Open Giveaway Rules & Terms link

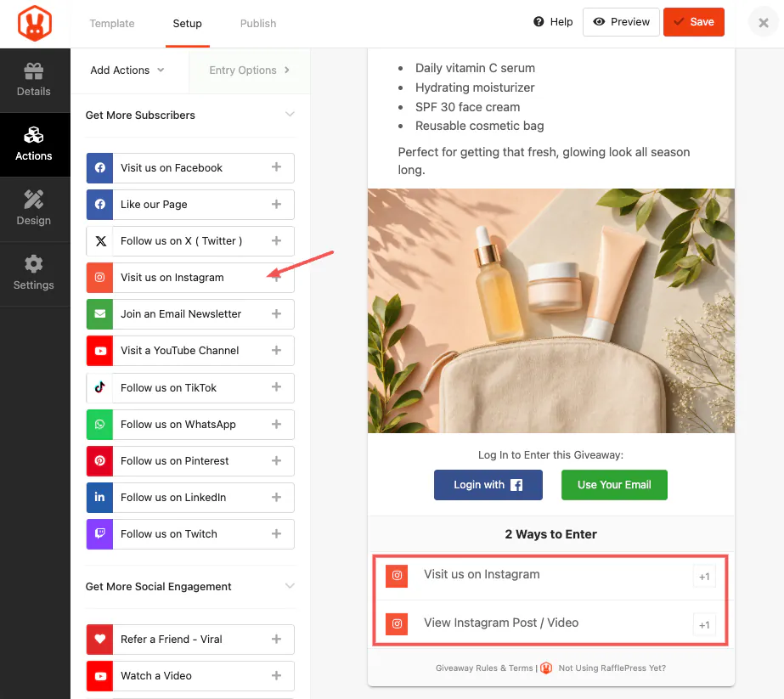click(484, 668)
